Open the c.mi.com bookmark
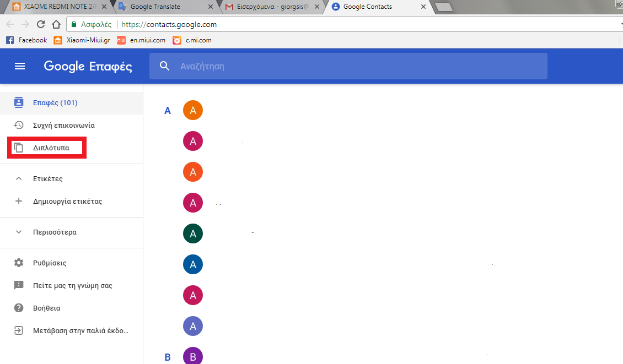This screenshot has height=364, width=623. [192, 40]
